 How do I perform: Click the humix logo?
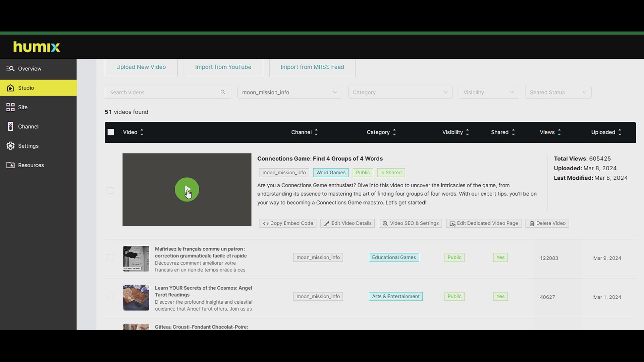37,47
